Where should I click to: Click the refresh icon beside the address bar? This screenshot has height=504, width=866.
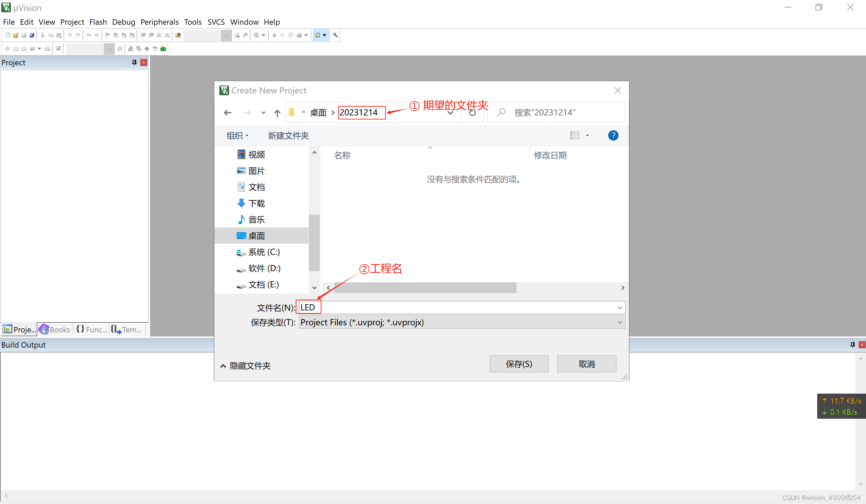click(x=472, y=113)
